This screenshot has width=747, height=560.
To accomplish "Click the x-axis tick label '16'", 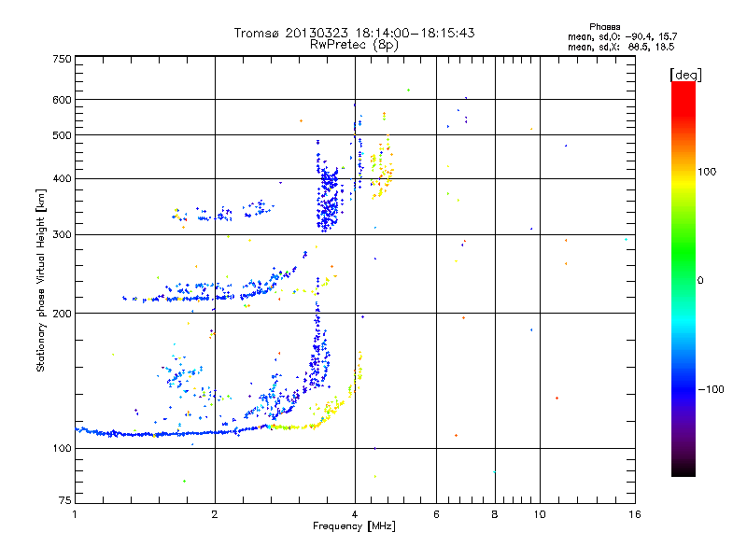I will [x=635, y=514].
